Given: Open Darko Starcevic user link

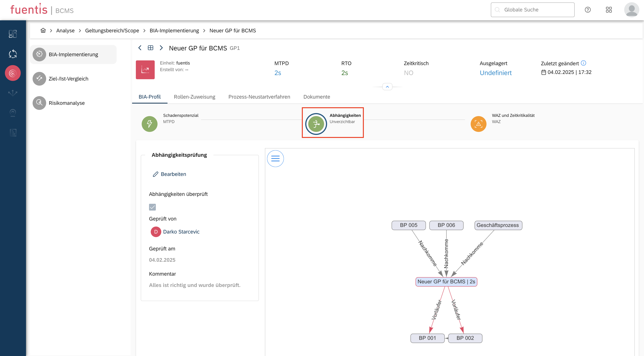Looking at the screenshot, I should click(x=181, y=232).
